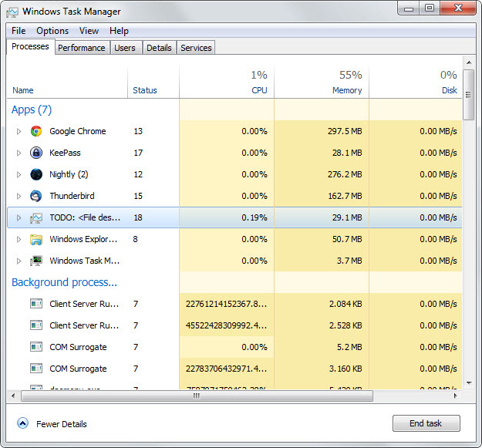Click Thunderbird memory value 162.7 MB
This screenshot has height=448, width=482.
tap(345, 196)
